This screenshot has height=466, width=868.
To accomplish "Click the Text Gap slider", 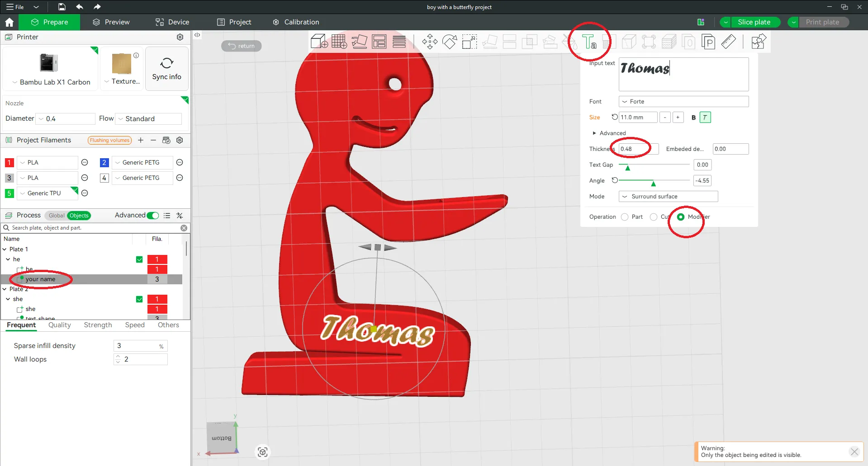I will tap(655, 165).
